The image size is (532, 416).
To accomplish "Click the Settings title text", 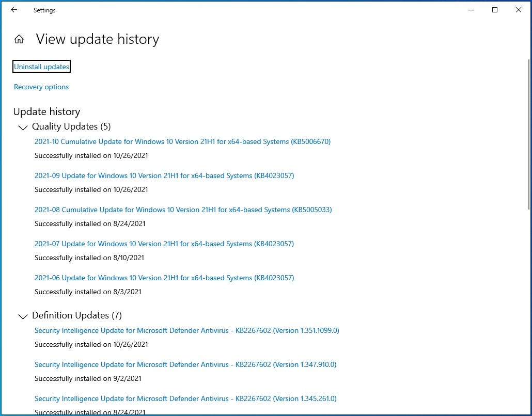I will (x=44, y=10).
